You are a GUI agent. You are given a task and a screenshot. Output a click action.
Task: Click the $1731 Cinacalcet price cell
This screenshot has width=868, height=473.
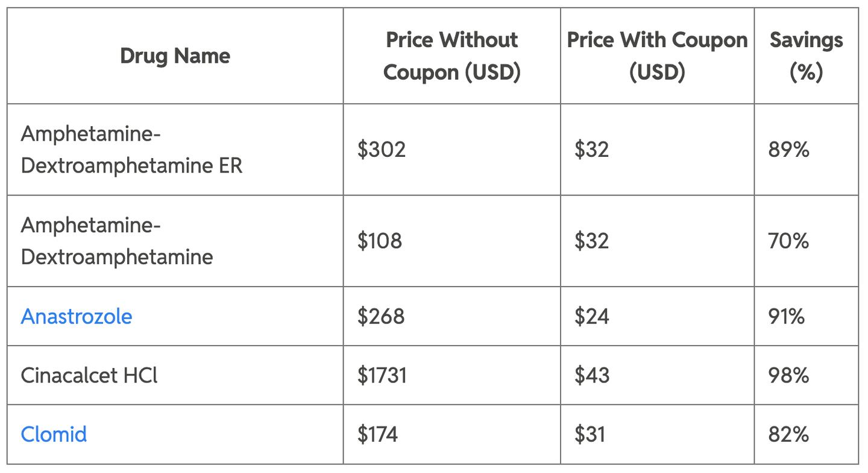point(382,375)
